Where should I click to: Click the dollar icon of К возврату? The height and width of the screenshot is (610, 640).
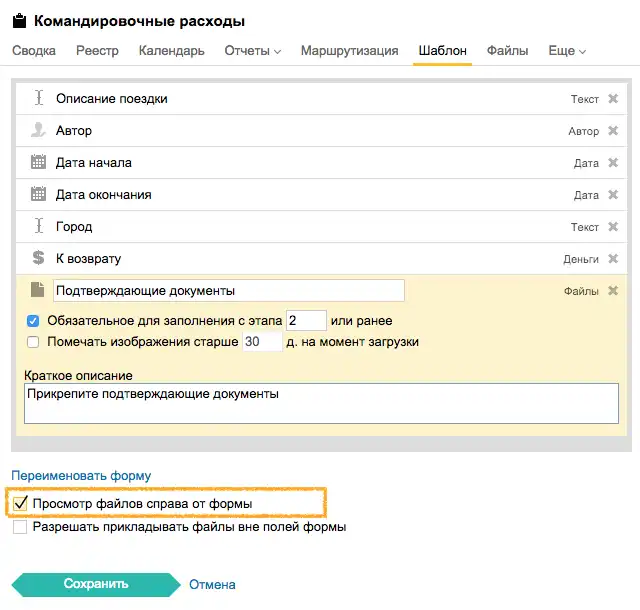[x=38, y=258]
